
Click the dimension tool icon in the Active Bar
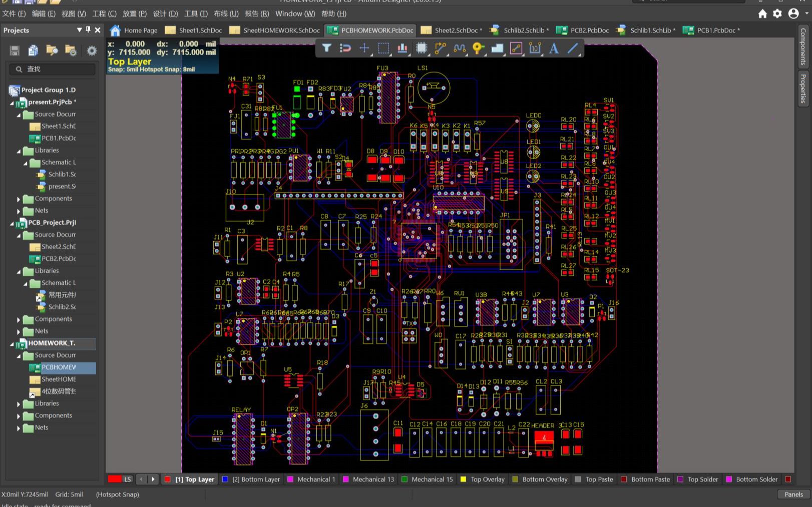[535, 49]
